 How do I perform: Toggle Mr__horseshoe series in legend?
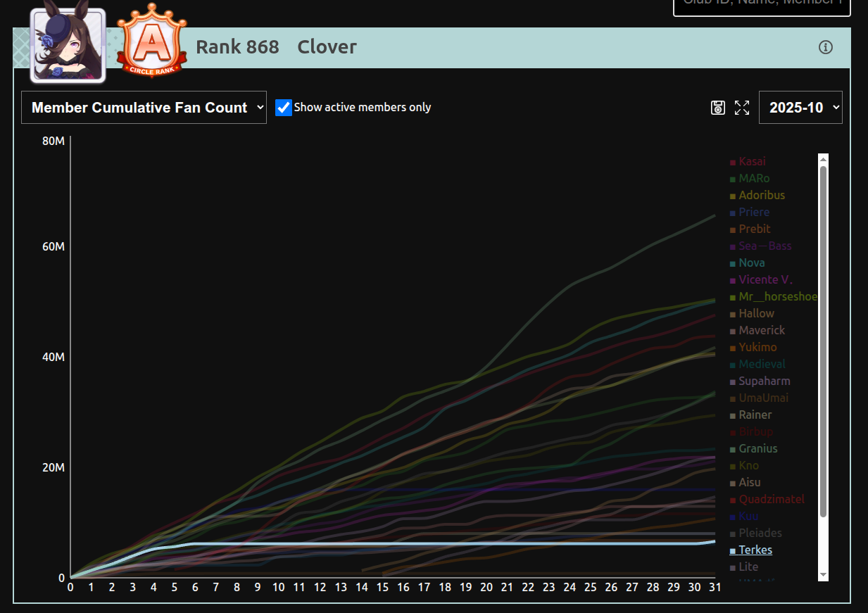coord(773,296)
